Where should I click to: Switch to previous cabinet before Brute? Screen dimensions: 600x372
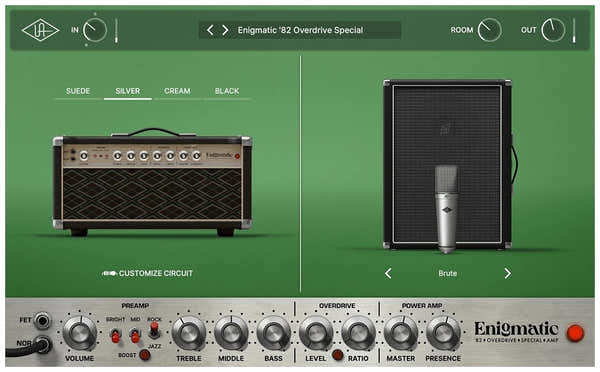pyautogui.click(x=388, y=273)
